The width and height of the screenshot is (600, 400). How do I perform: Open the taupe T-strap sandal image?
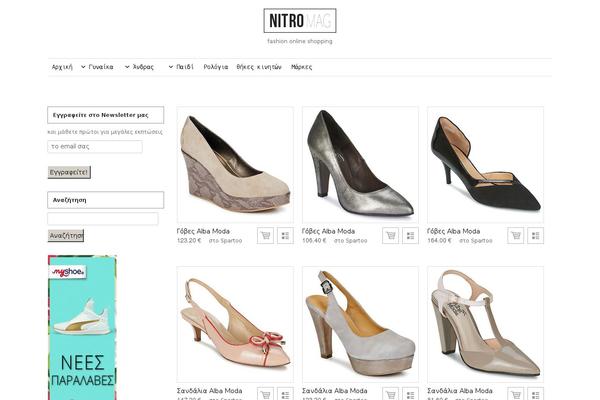tap(486, 325)
